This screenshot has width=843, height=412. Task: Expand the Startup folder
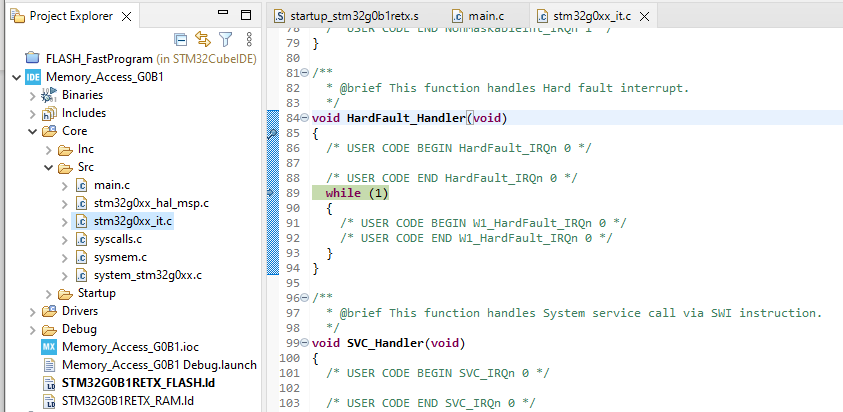click(x=48, y=294)
